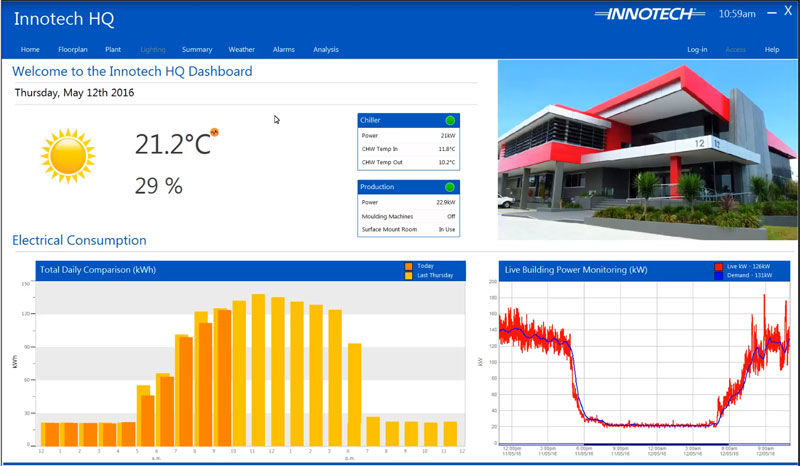This screenshot has width=800, height=466.
Task: Click the Electrical Consumption heading
Action: (79, 240)
